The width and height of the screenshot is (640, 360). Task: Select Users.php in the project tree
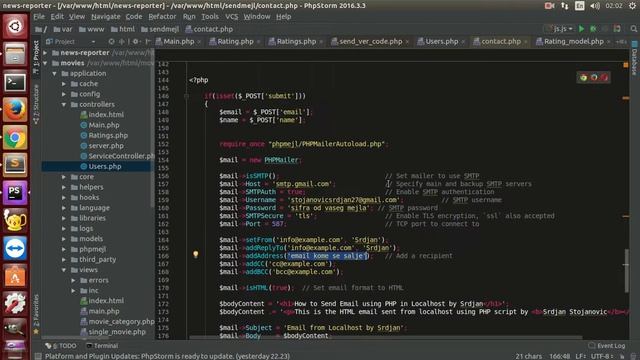(105, 167)
